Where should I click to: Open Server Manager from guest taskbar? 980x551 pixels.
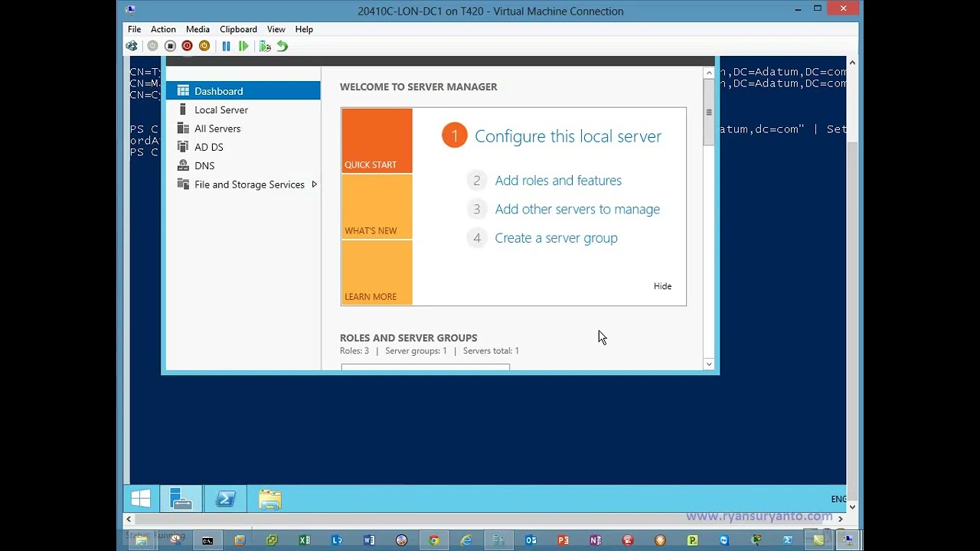coord(181,499)
